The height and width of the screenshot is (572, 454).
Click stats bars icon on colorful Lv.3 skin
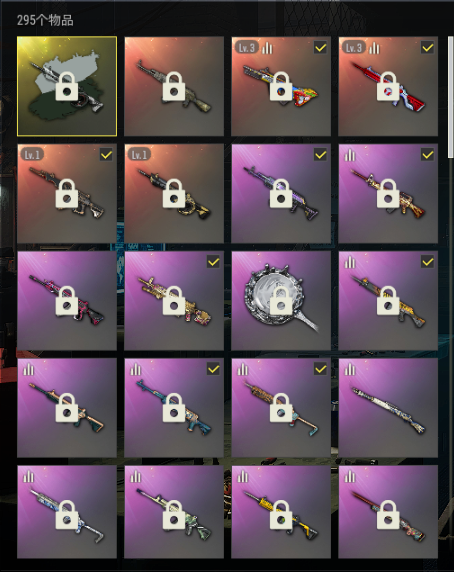click(267, 48)
